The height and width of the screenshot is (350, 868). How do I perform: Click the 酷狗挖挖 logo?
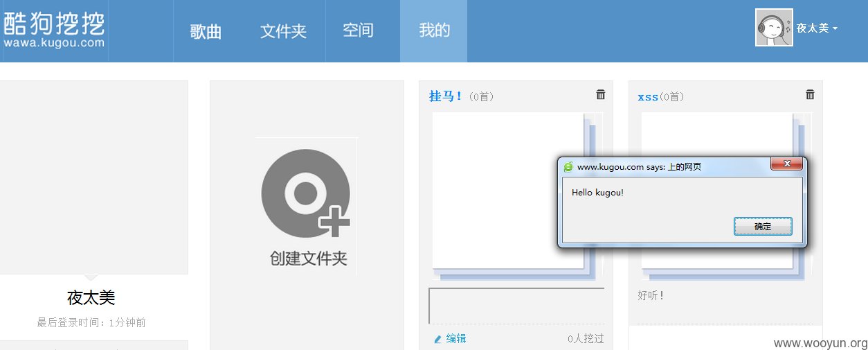click(54, 29)
